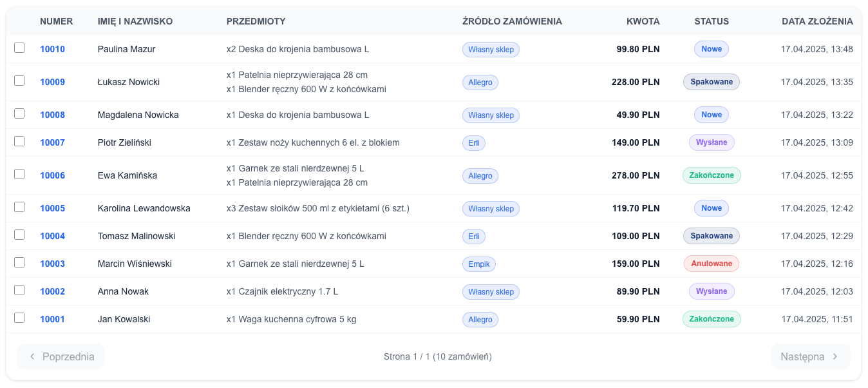Open order 10003 details

[52, 264]
